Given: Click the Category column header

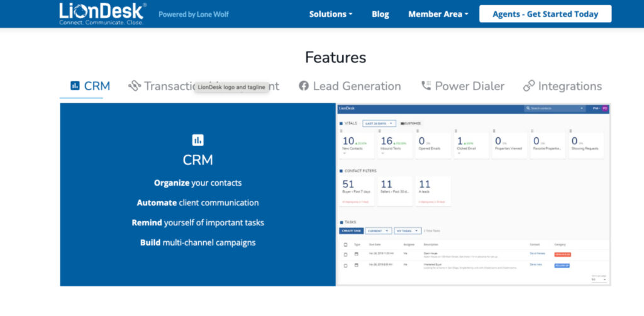Looking at the screenshot, I should (560, 244).
